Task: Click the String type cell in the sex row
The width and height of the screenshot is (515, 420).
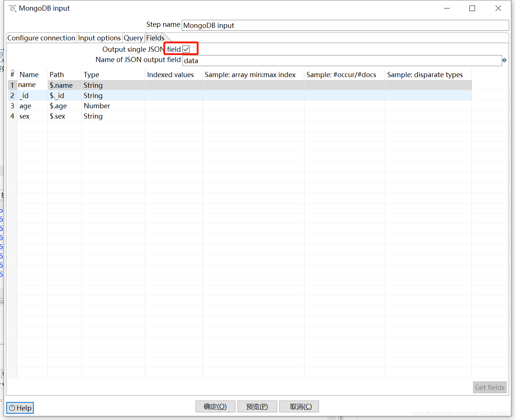Action: coord(113,116)
